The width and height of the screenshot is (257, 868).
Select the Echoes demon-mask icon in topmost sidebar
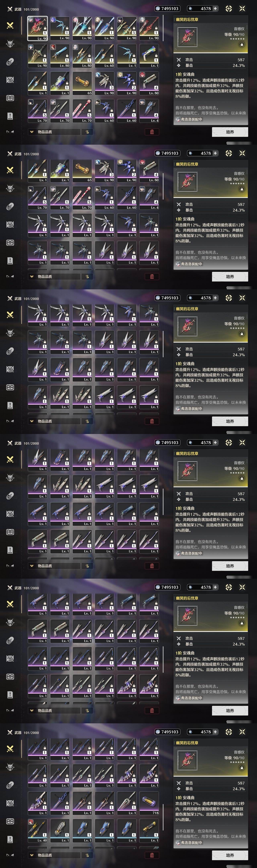click(10, 43)
